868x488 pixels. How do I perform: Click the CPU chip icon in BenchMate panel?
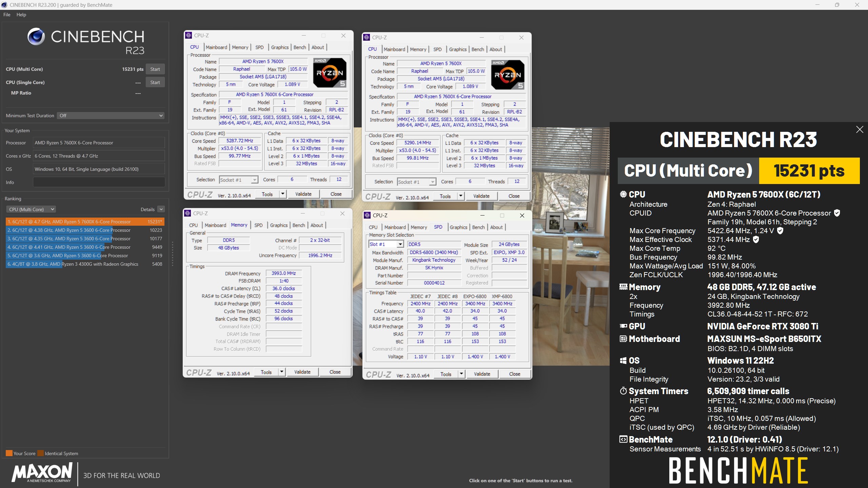(x=623, y=194)
